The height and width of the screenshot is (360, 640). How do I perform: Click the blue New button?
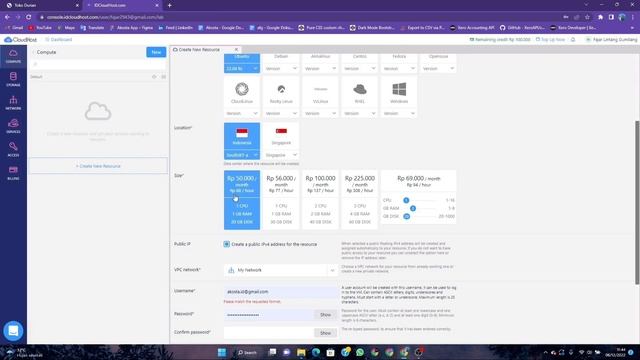click(x=156, y=52)
